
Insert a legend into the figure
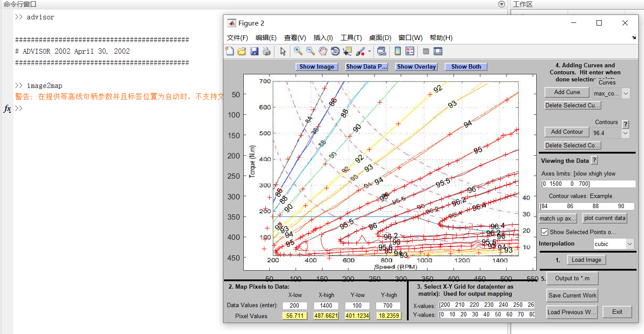[410, 51]
